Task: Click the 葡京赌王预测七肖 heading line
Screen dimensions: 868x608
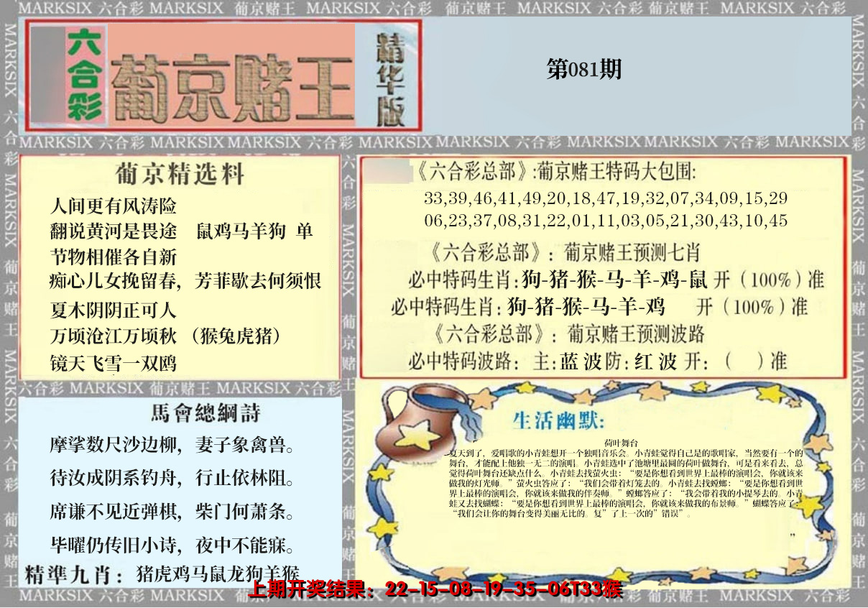Action: [x=567, y=253]
